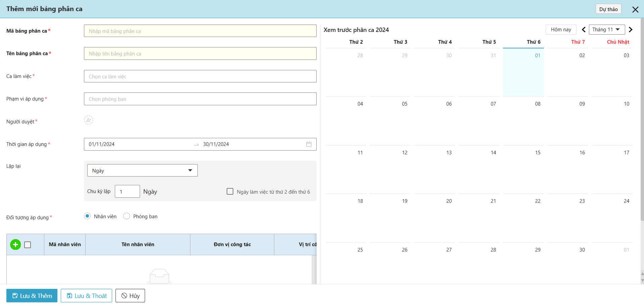Viewport: 644px width, 305px height.
Task: Enable weekdays Monday to Friday checkbox
Action: 230,191
